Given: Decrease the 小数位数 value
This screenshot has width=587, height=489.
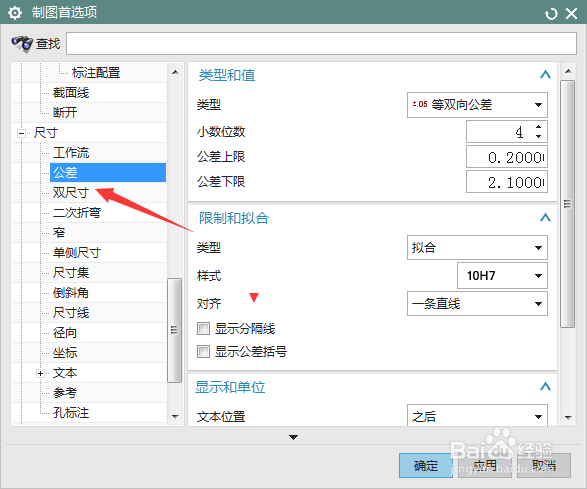Looking at the screenshot, I should (538, 136).
